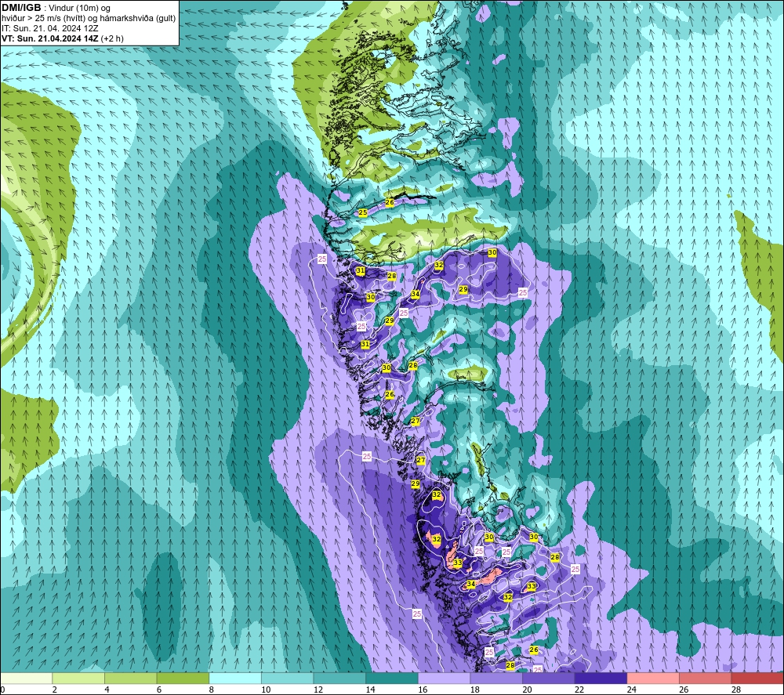This screenshot has width=784, height=695.
Task: Click the legend scale value 12
Action: click(318, 690)
